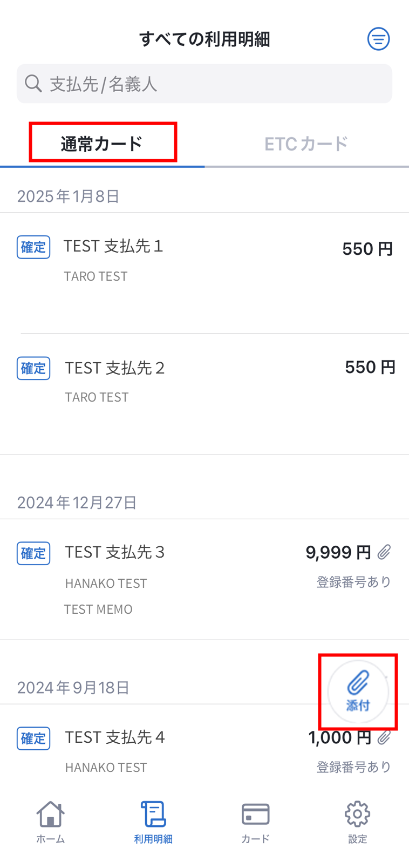Open the ホーム house icon
This screenshot has width=409, height=868.
51,822
